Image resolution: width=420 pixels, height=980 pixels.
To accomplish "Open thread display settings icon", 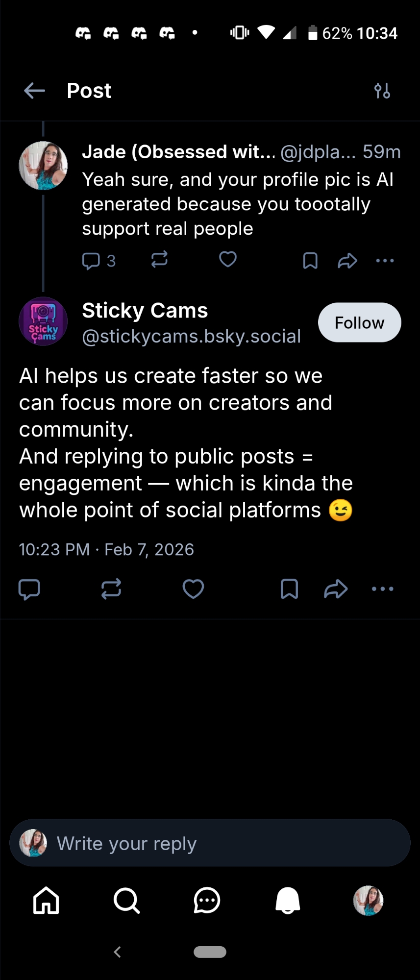I will click(x=382, y=91).
